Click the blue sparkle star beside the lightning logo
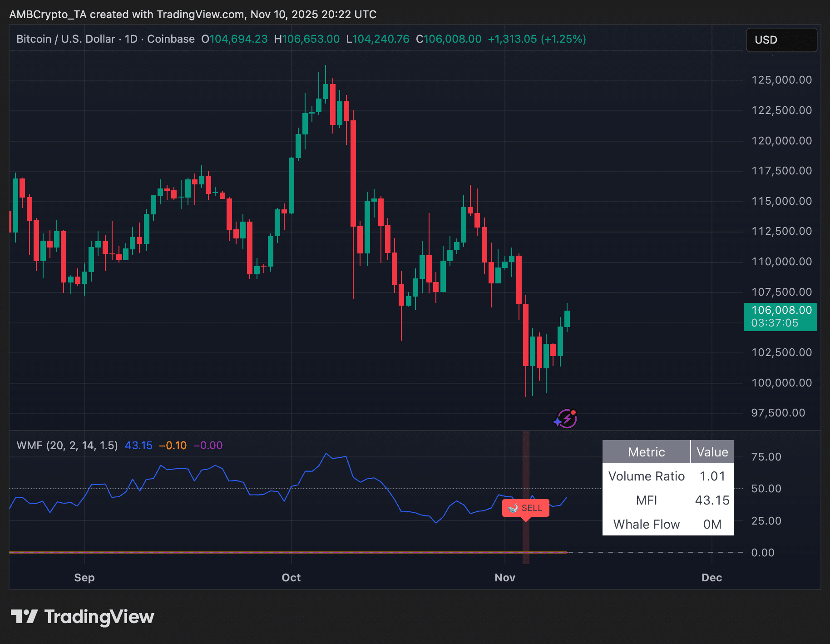This screenshot has width=830, height=644. click(557, 421)
